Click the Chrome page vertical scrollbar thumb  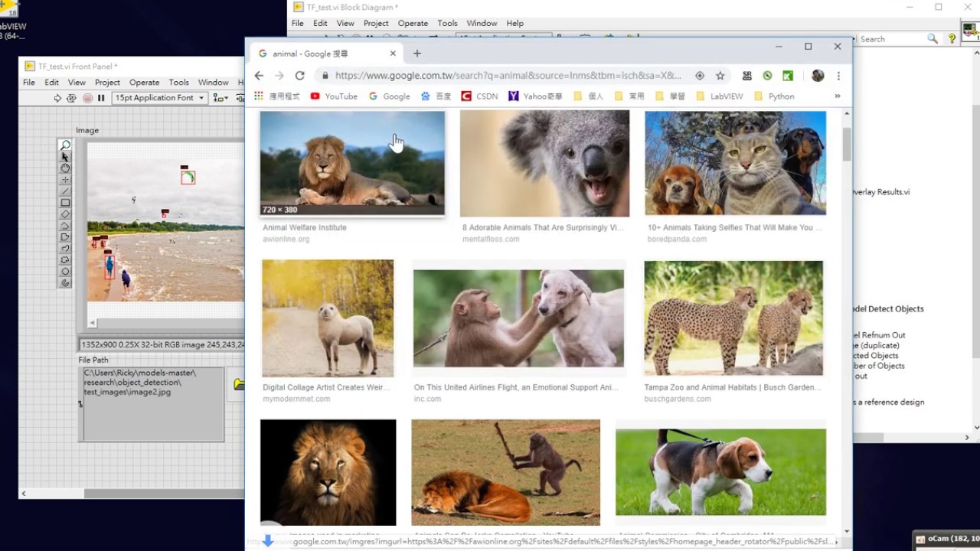[847, 144]
